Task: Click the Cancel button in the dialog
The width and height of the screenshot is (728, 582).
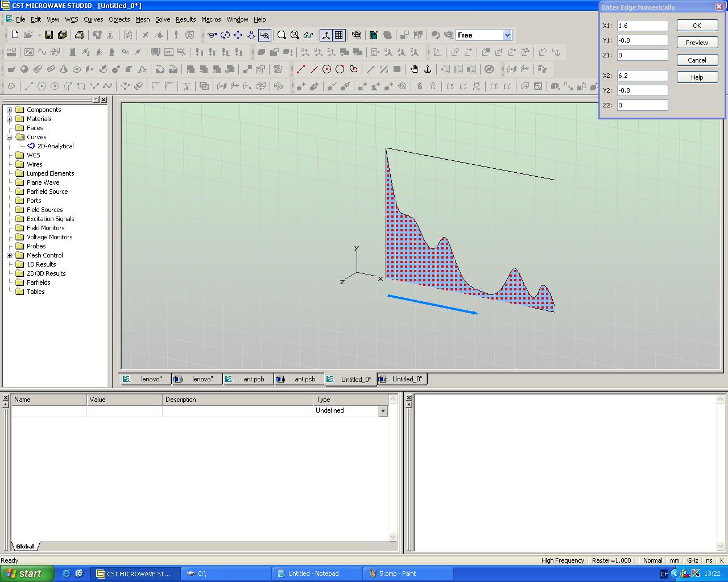Action: pos(697,60)
